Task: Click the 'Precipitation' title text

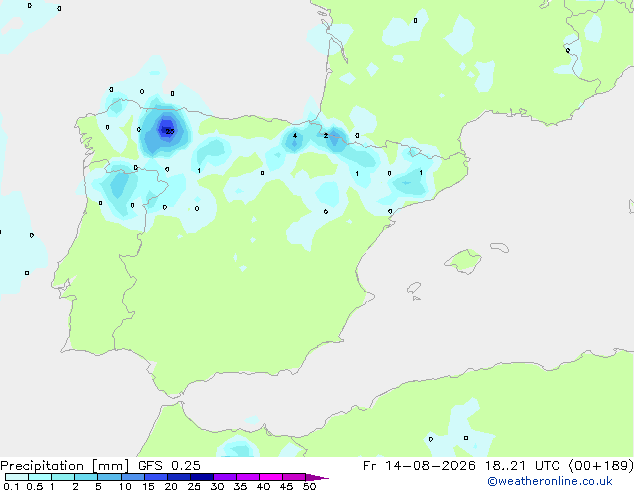Action: coord(42,466)
